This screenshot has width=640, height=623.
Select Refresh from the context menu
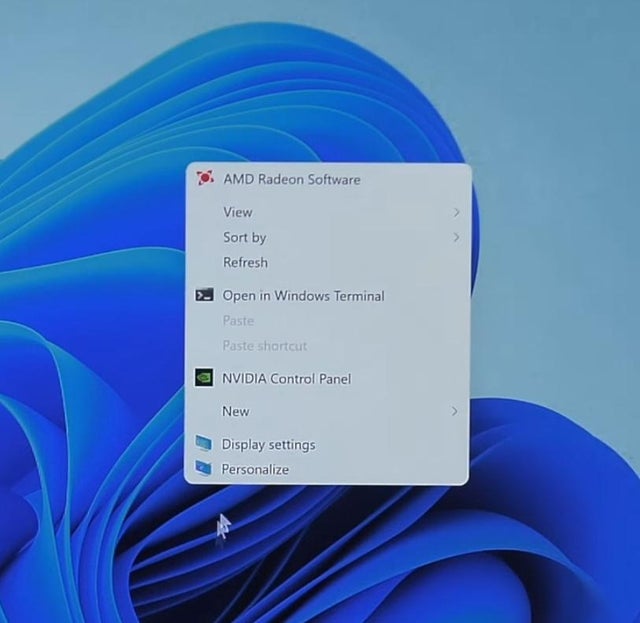pos(328,262)
